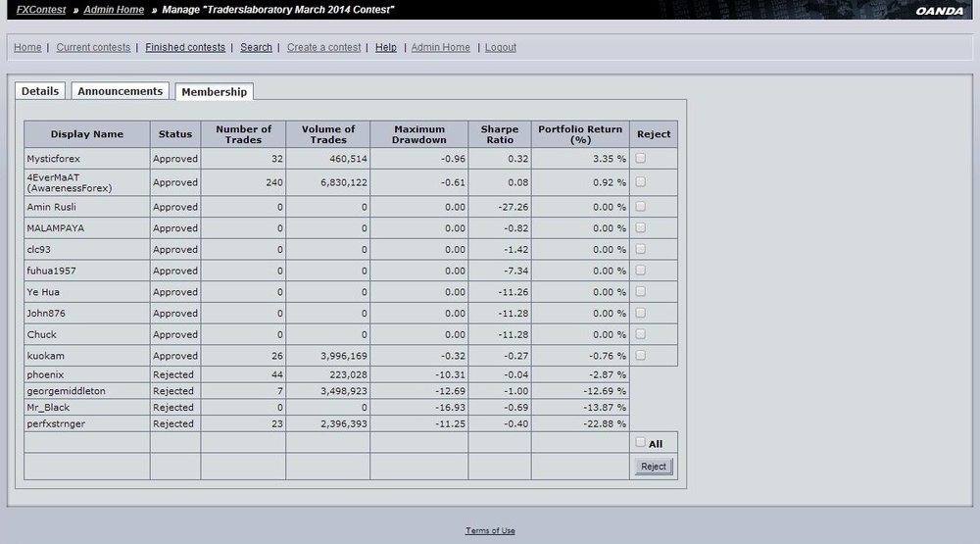Viewport: 980px width, 544px height.
Task: Click Sharpe ratio value -7.34
Action: (515, 271)
